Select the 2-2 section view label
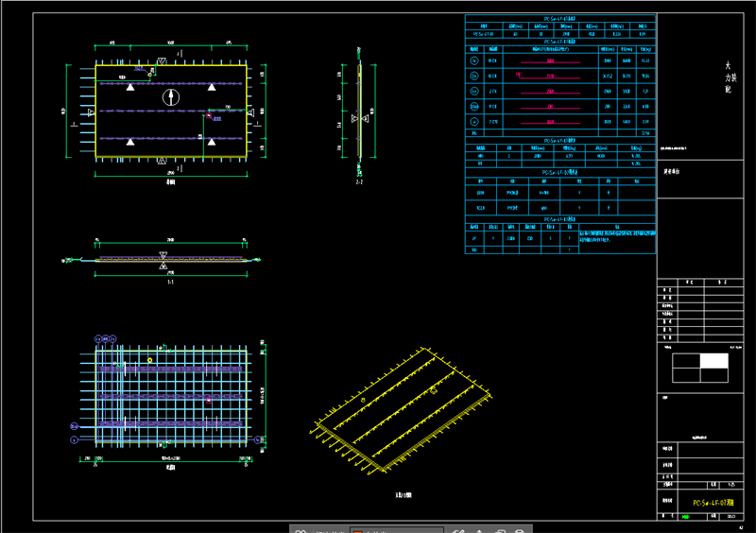The image size is (756, 533). 359,182
